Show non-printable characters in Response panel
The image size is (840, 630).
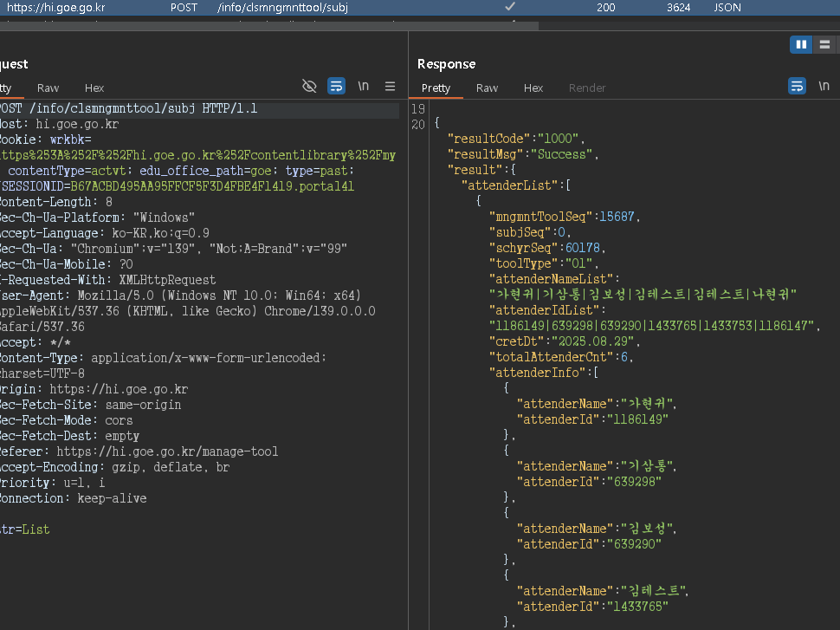point(824,86)
